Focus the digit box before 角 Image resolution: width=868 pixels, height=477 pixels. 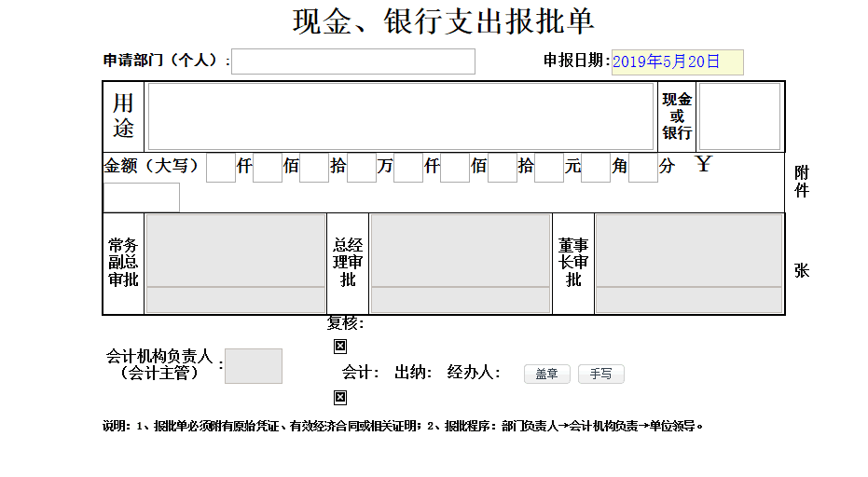coord(595,169)
